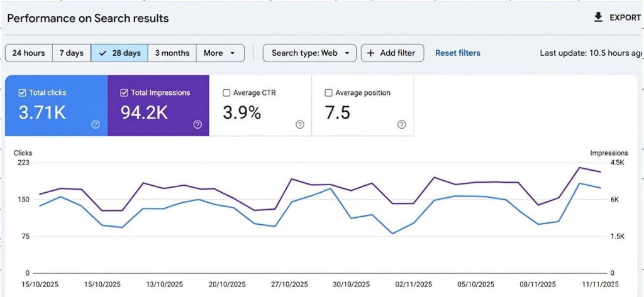Click the 3.71K total clicks value

[x=42, y=113]
